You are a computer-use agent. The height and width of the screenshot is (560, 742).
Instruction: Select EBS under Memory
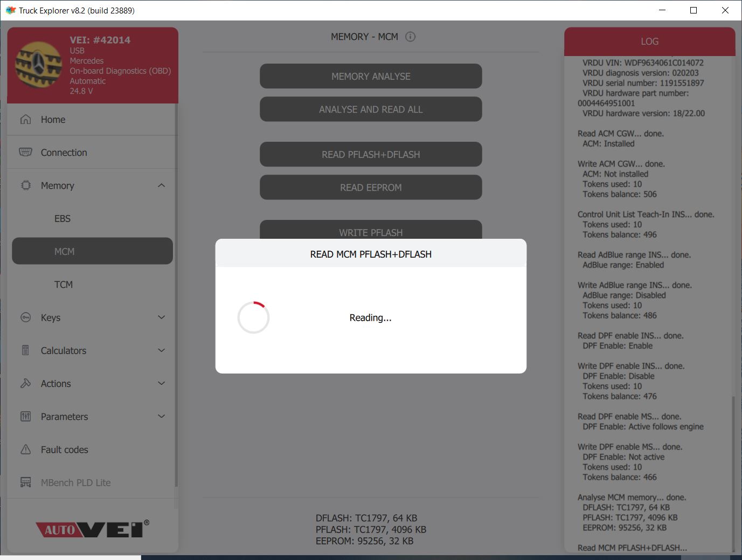[x=63, y=218]
